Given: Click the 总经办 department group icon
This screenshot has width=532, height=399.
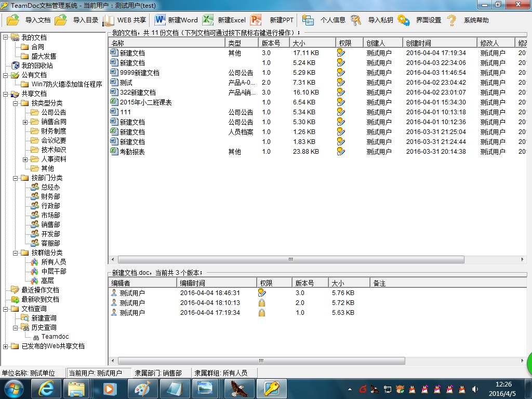Looking at the screenshot, I should [x=35, y=187].
